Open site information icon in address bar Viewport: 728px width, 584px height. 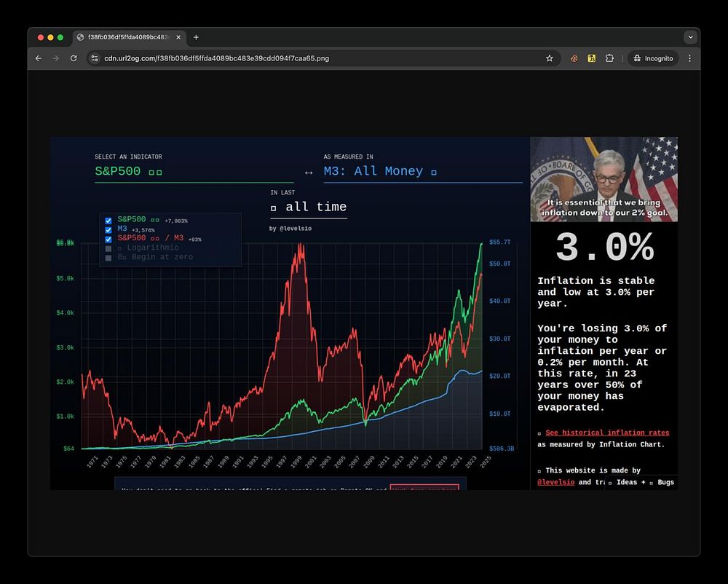point(95,58)
